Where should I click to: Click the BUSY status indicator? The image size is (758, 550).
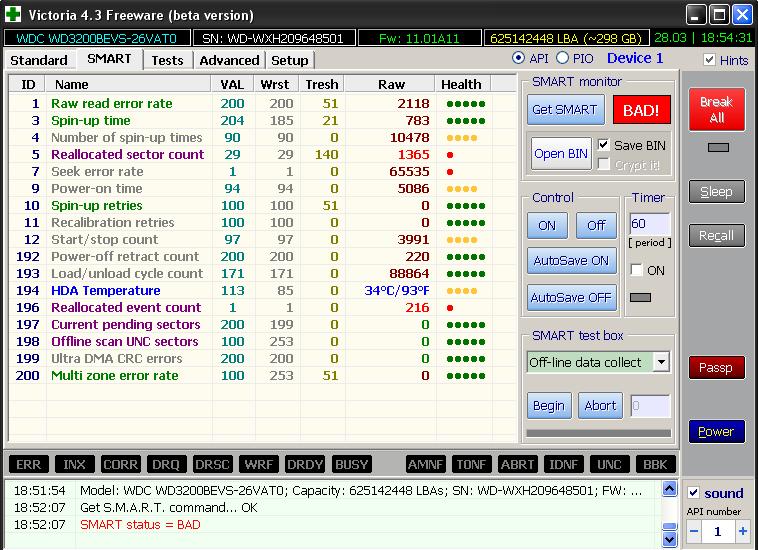tap(351, 464)
